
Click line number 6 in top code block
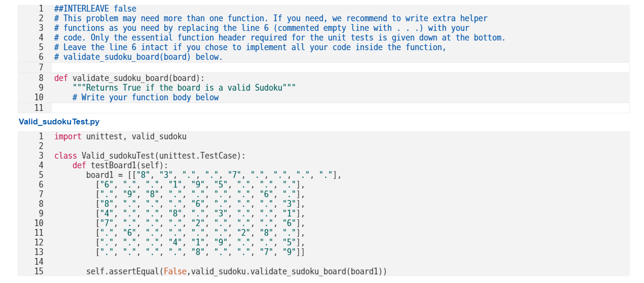pos(41,57)
